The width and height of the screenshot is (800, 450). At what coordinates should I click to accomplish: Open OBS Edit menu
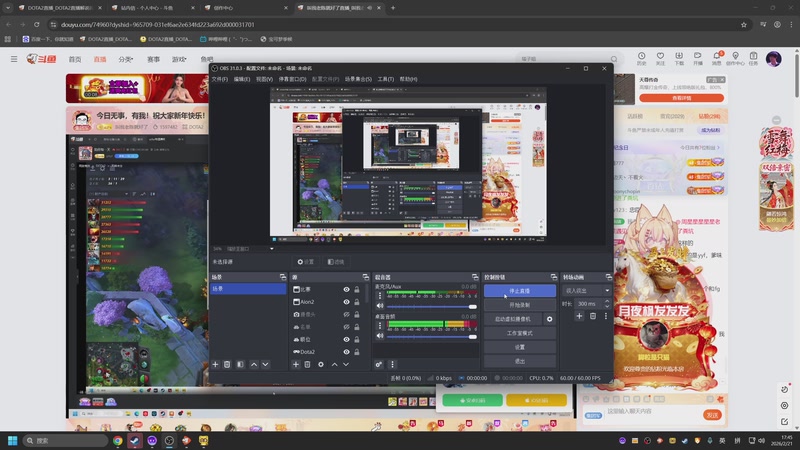pos(242,79)
